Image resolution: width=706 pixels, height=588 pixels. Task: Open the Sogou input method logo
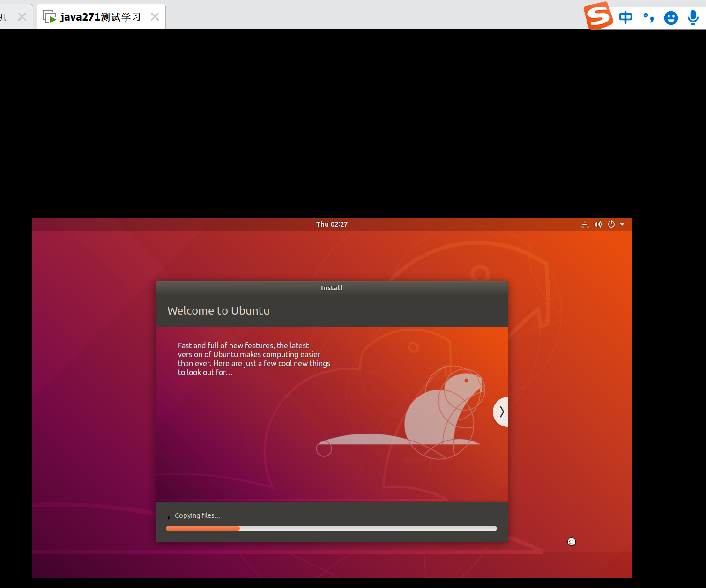599,16
